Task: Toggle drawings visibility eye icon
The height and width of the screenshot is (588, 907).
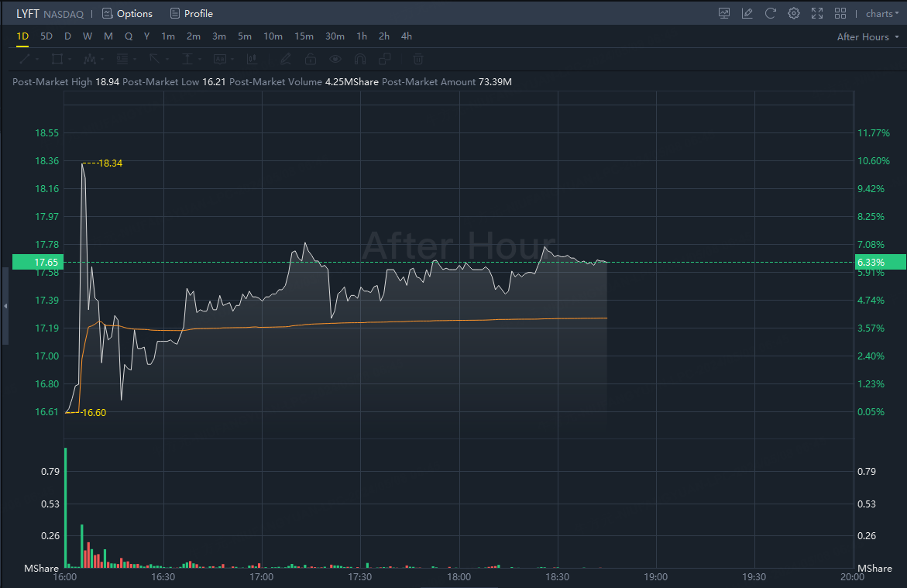Action: click(335, 59)
